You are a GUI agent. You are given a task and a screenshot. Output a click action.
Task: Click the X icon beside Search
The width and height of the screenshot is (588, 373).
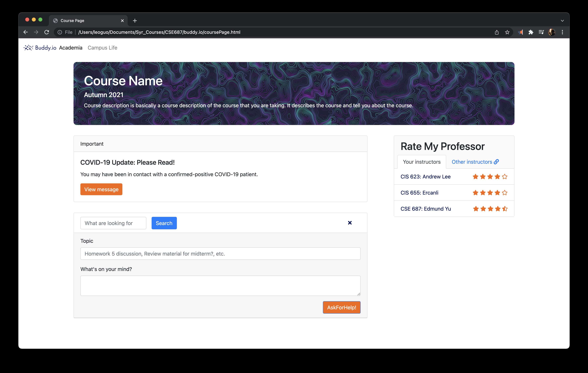tap(350, 223)
